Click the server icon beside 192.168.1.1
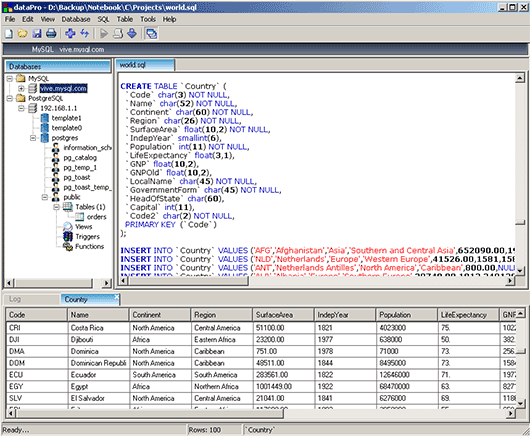 (x=32, y=108)
